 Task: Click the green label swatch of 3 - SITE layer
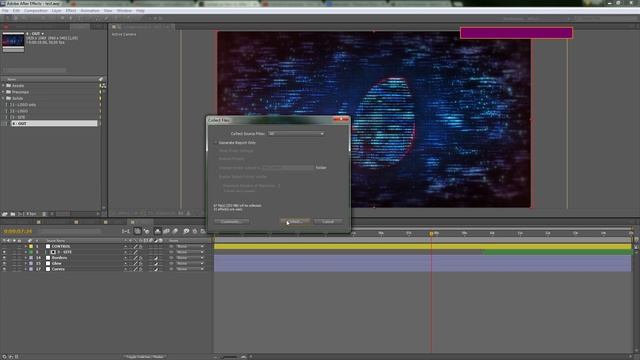point(31,252)
